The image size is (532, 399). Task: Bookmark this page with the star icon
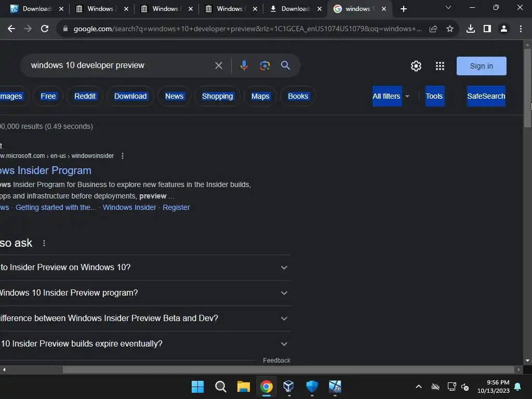(450, 29)
